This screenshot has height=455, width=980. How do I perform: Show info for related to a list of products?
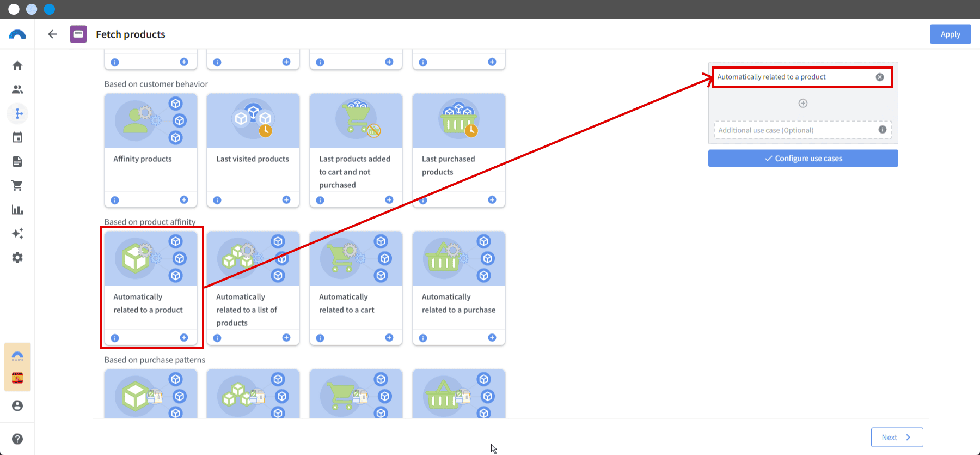coord(217,338)
